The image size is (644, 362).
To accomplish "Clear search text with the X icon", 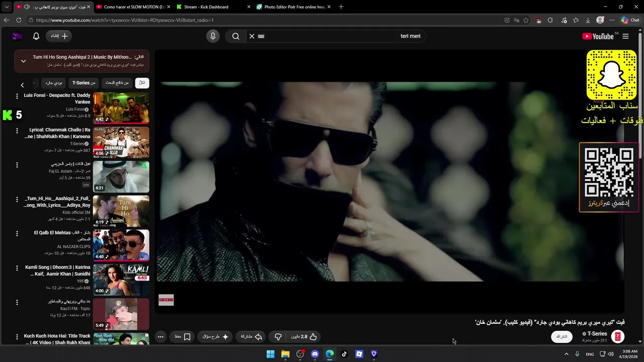I will click(252, 36).
